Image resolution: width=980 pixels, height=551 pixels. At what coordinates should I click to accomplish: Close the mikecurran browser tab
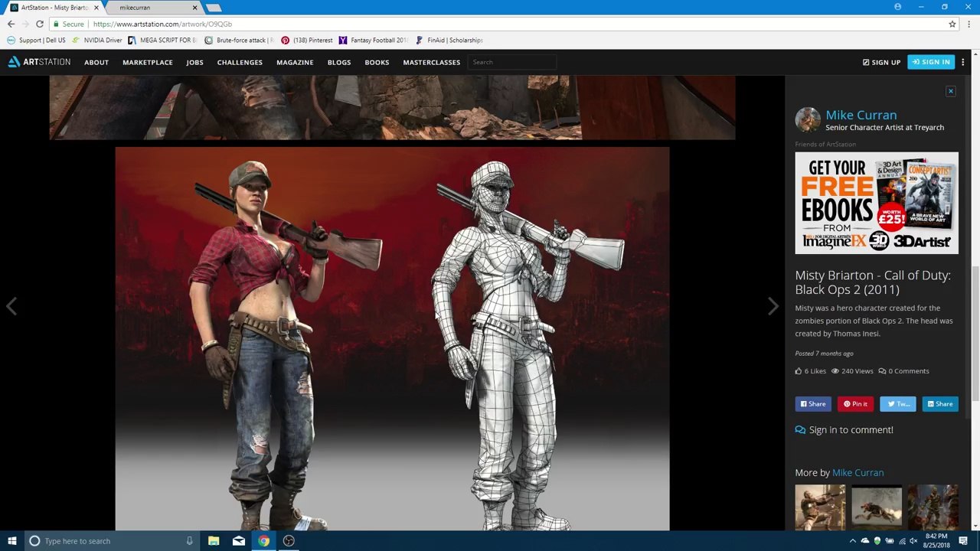click(194, 8)
